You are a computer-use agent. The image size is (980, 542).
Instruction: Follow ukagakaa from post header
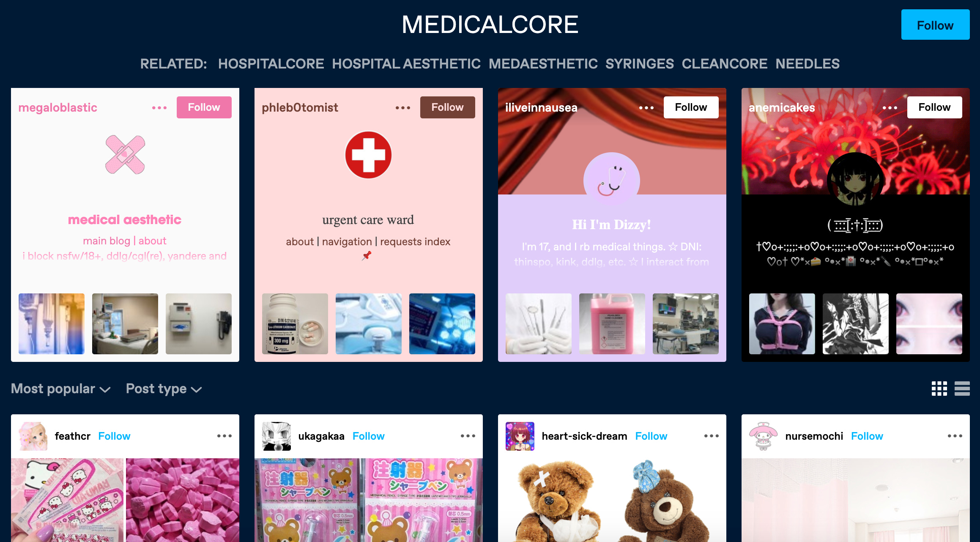click(x=369, y=436)
